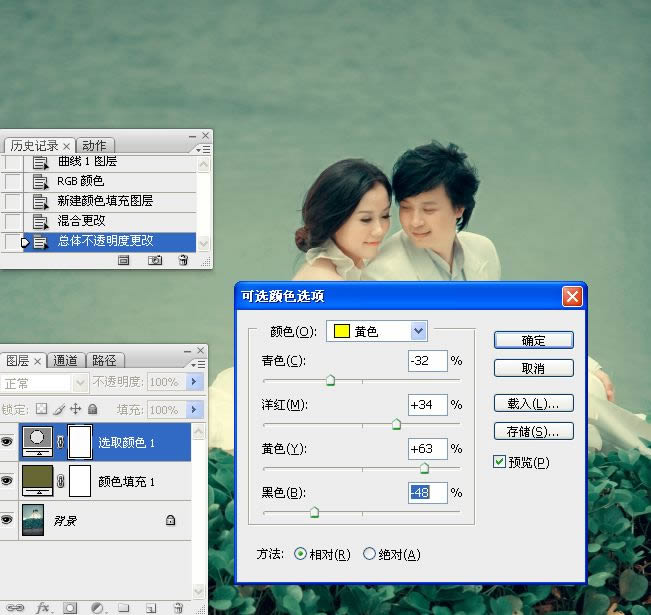Click the 青色(C) value input field

tap(427, 361)
